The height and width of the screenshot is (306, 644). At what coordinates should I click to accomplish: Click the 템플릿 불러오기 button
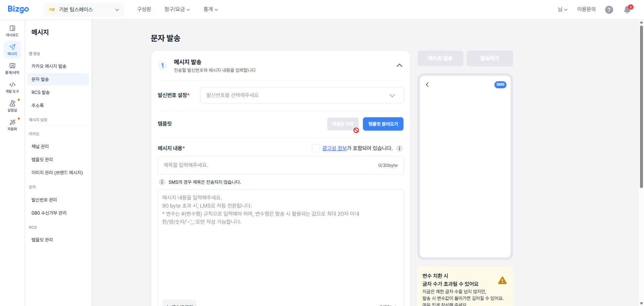(383, 124)
